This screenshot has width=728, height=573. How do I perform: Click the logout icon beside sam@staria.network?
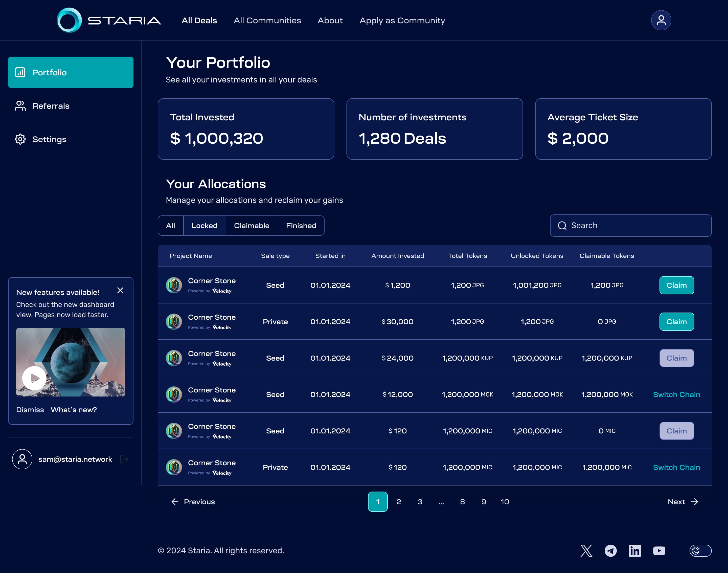coord(124,459)
